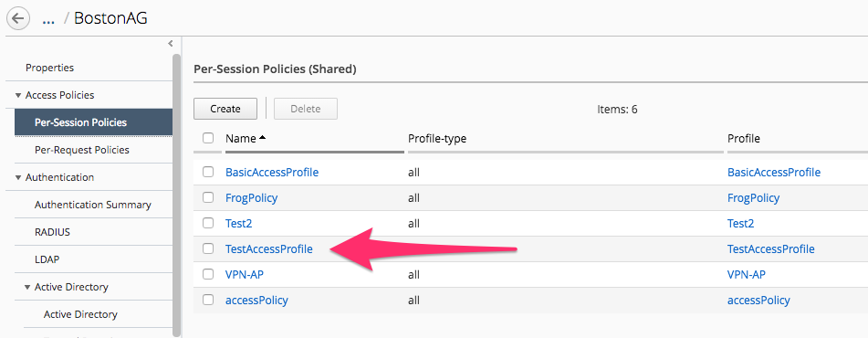
Task: Click the Profile column header
Action: [x=744, y=139]
